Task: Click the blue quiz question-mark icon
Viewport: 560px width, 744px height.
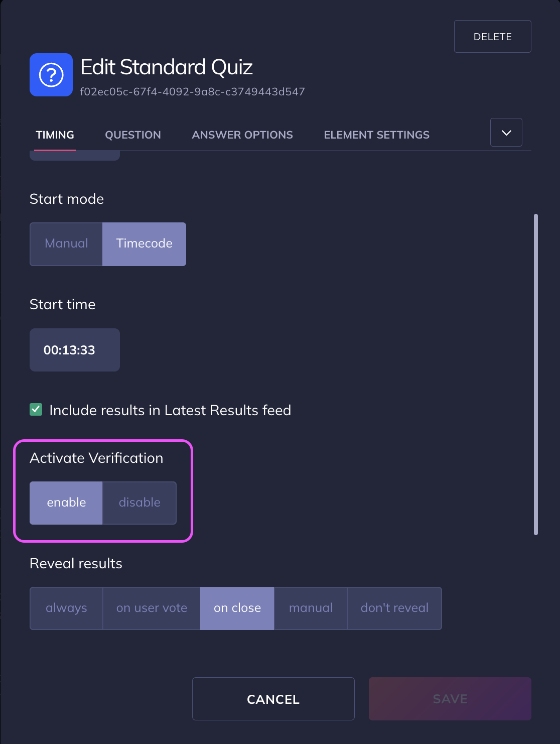Action: (51, 75)
